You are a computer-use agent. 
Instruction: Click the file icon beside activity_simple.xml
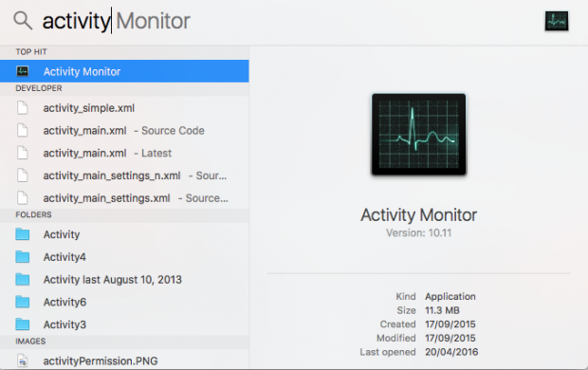(x=23, y=108)
